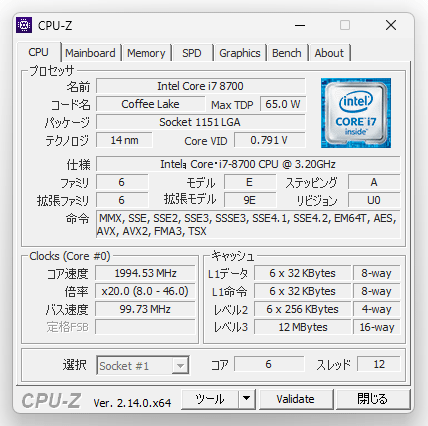Open the Socket #1 selection combo box
The height and width of the screenshot is (426, 428).
pyautogui.click(x=143, y=365)
